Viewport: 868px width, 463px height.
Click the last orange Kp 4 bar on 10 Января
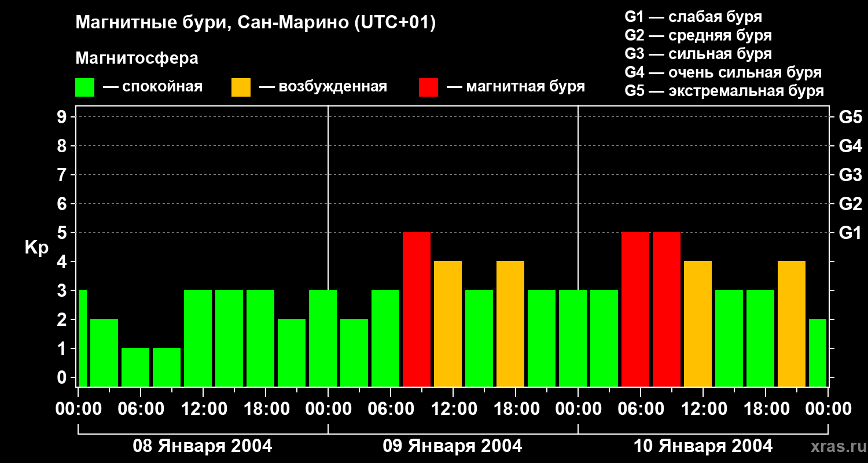tap(792, 324)
